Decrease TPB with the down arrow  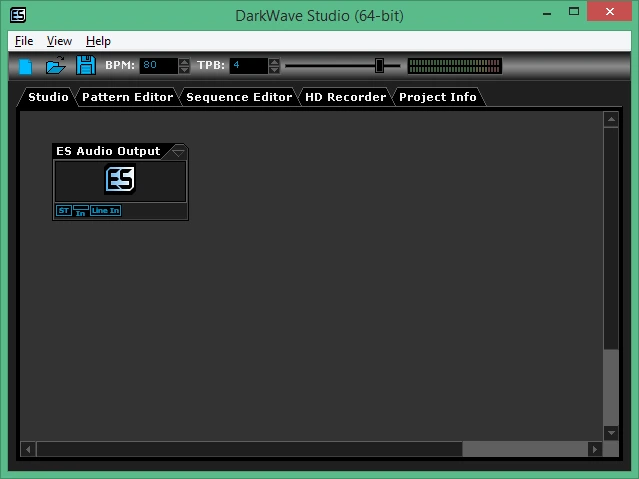coord(274,70)
